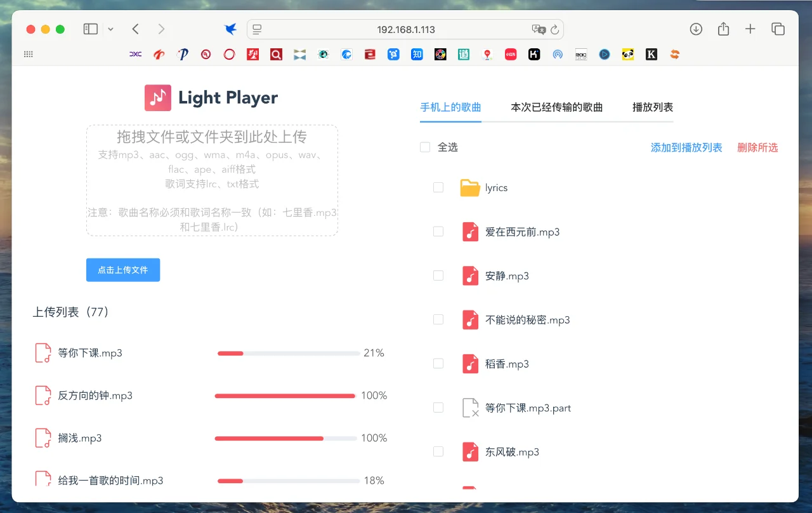812x513 pixels.
Task: Click the progress bar of 等你下课.mp3
Action: click(x=287, y=353)
